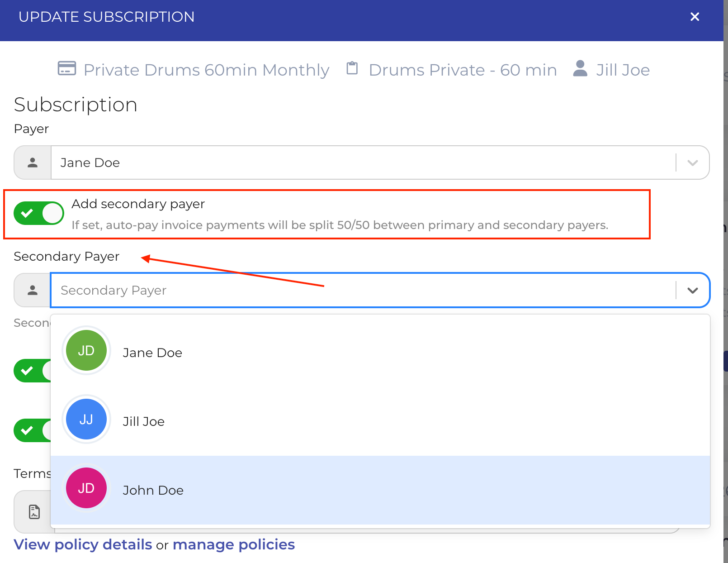
Task: Click the student person icon beside Jill Joe
Action: (580, 68)
